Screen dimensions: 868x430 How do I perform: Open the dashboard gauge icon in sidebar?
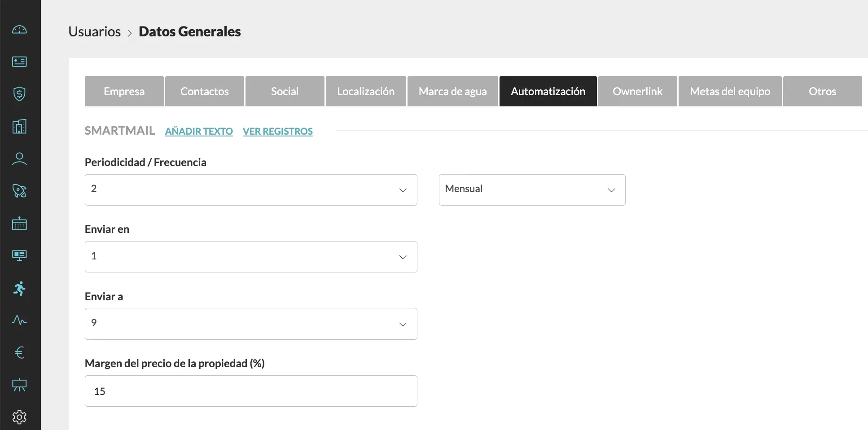click(x=19, y=30)
